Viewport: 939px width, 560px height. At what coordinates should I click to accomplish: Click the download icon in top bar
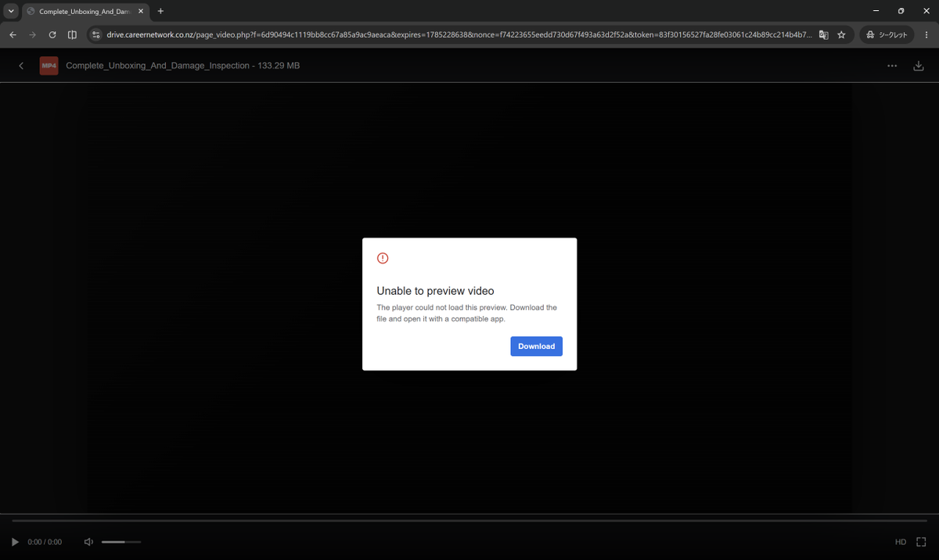click(919, 66)
